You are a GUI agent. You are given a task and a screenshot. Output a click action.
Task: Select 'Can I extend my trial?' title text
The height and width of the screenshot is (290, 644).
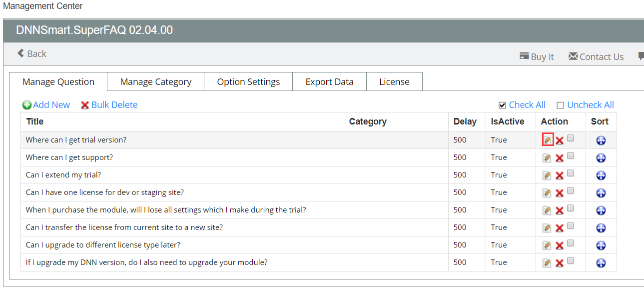[63, 175]
